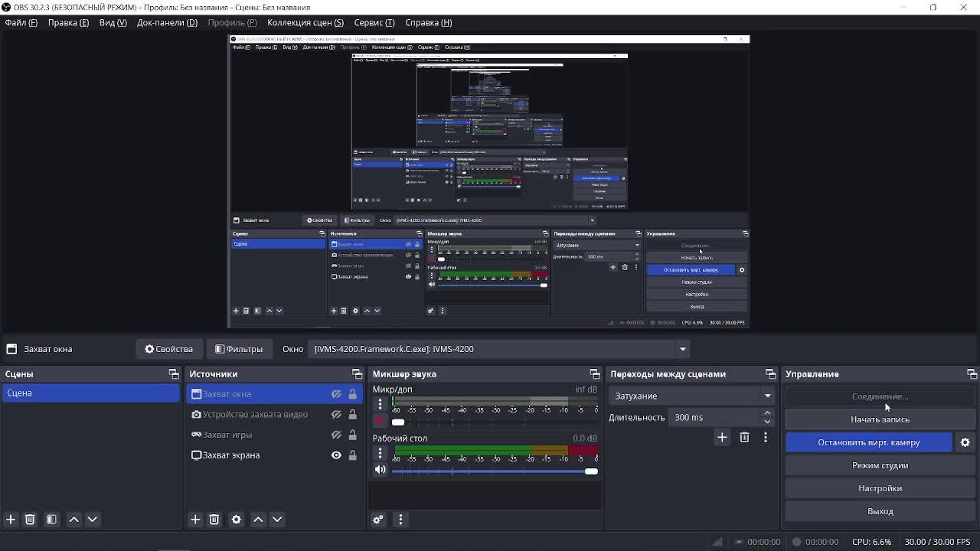980x551 pixels.
Task: Unmute the Микр/доп audio channel
Action: click(380, 421)
